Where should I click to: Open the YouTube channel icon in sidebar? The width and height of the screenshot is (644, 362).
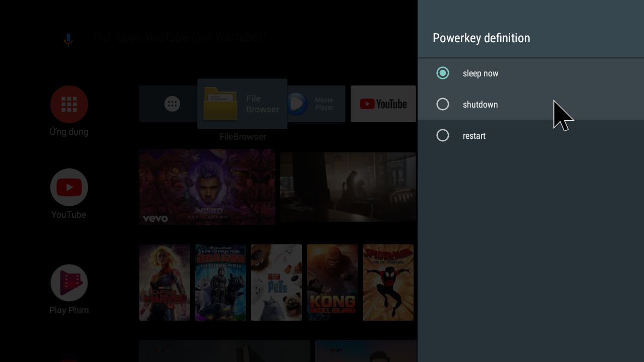click(69, 187)
